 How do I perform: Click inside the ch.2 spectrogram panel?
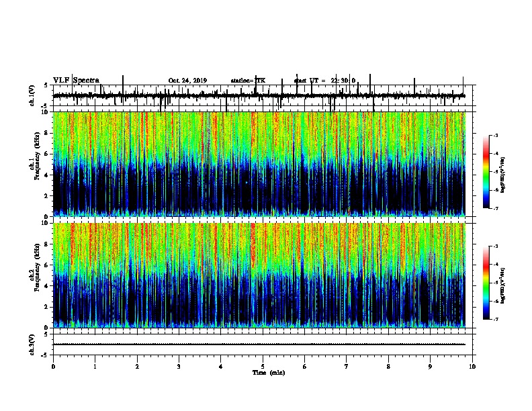(259, 275)
